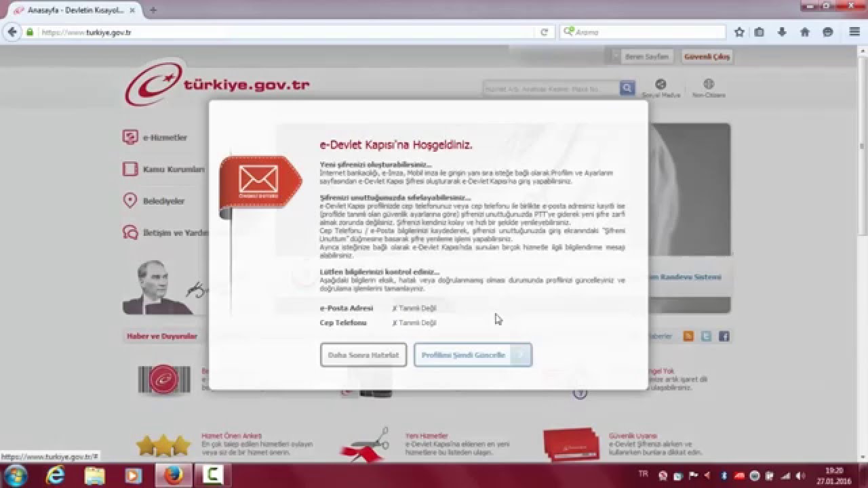The image size is (868, 488).
Task: Click the Firefox chat smiley icon
Action: 827,32
